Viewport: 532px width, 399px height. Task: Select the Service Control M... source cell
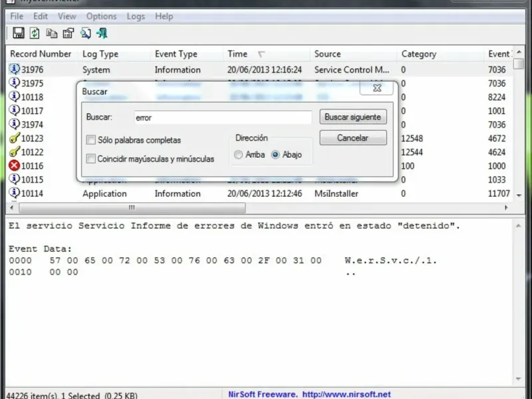coord(352,70)
